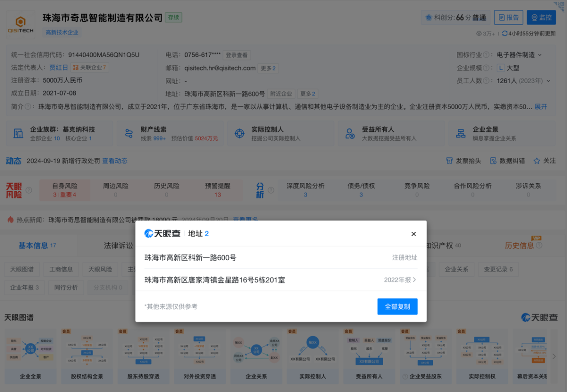This screenshot has width=567, height=392.
Task: Jump to 企业关系 section chip
Action: 456,269
